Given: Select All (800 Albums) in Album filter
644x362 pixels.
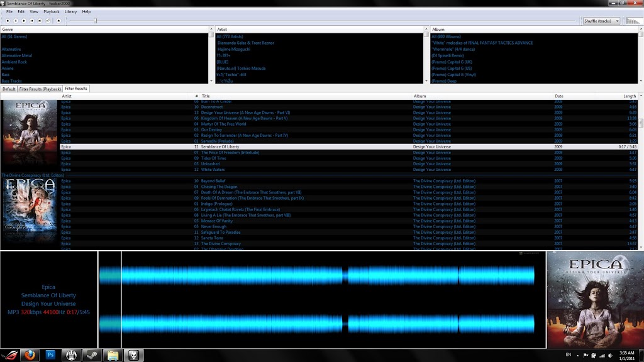Looking at the screenshot, I should 446,36.
